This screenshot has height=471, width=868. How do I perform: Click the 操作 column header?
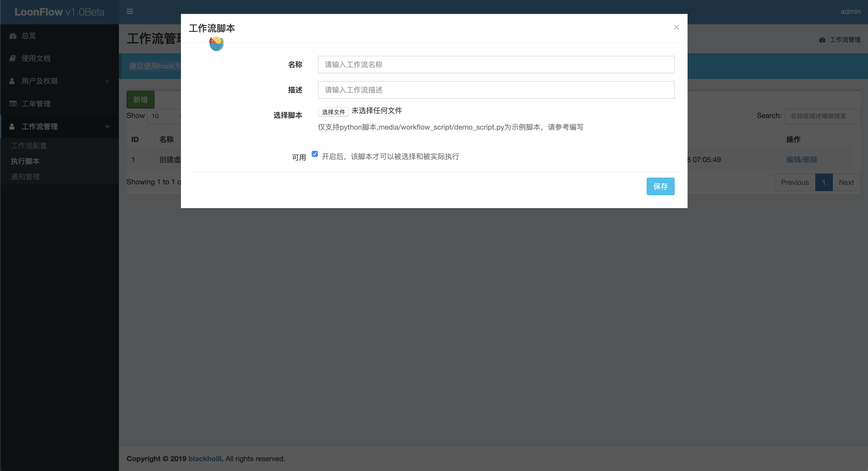tap(793, 139)
